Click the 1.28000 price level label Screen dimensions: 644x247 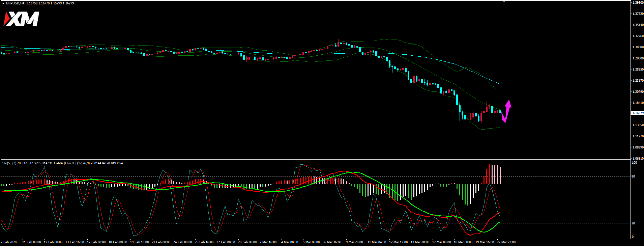point(638,58)
